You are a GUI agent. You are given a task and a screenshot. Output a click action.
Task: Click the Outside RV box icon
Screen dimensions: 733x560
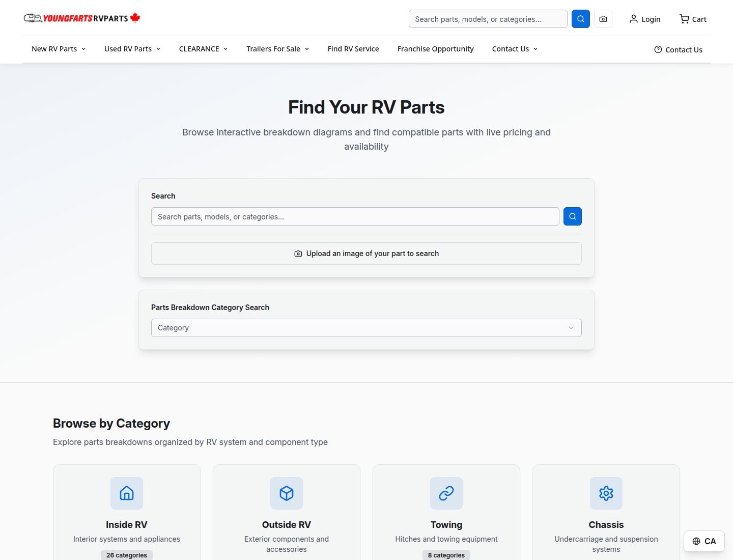tap(287, 493)
